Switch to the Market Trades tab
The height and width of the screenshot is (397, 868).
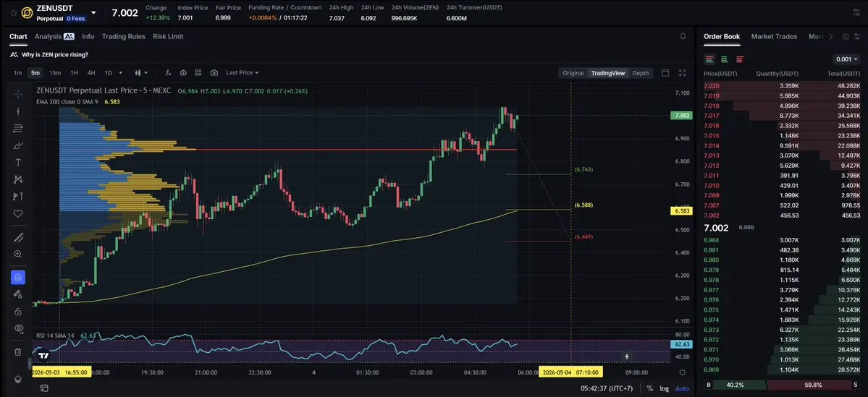[774, 36]
